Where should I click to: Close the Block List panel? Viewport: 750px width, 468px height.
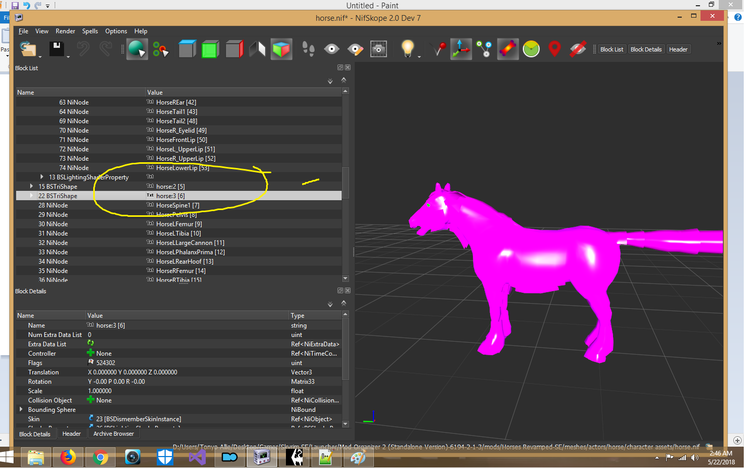tap(348, 67)
